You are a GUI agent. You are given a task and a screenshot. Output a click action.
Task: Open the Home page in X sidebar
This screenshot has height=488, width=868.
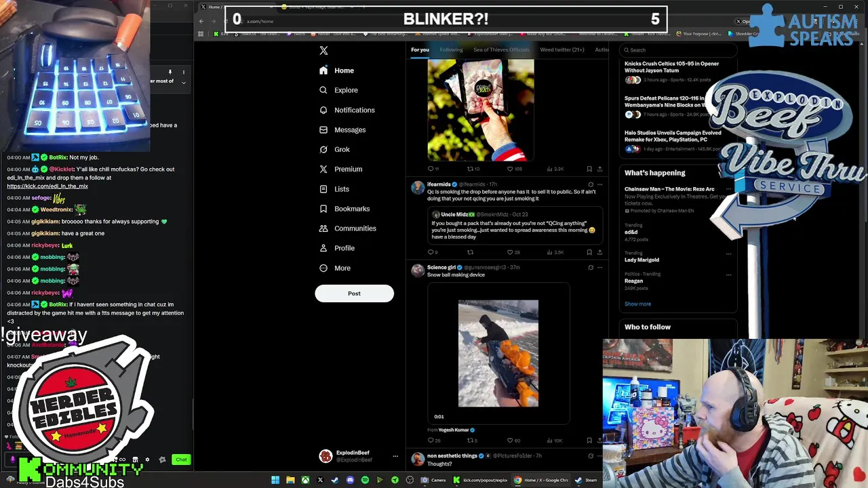(337, 70)
